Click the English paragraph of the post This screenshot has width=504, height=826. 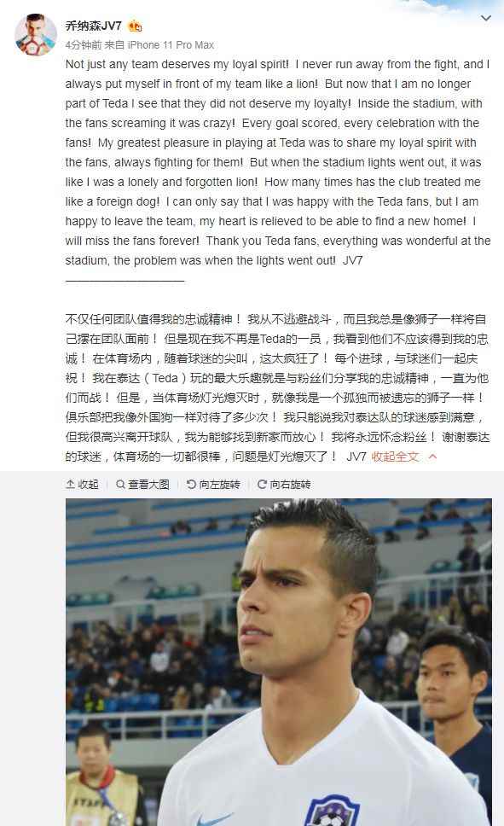277,162
